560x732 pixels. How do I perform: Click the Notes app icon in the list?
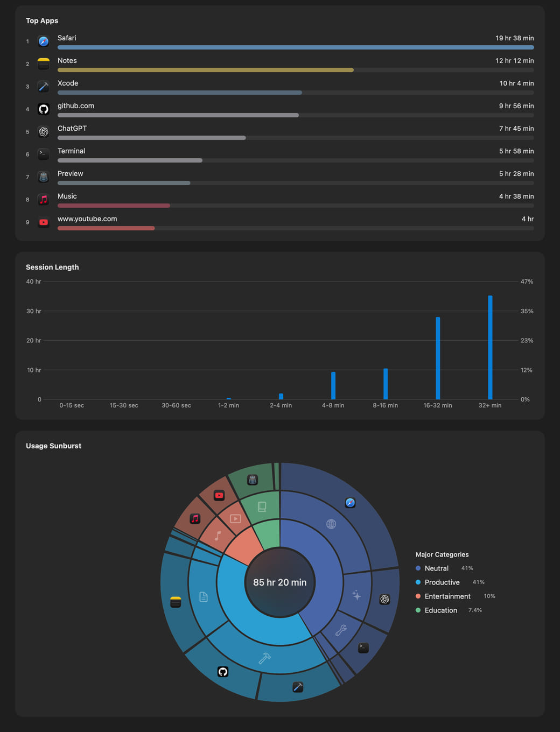(x=44, y=64)
